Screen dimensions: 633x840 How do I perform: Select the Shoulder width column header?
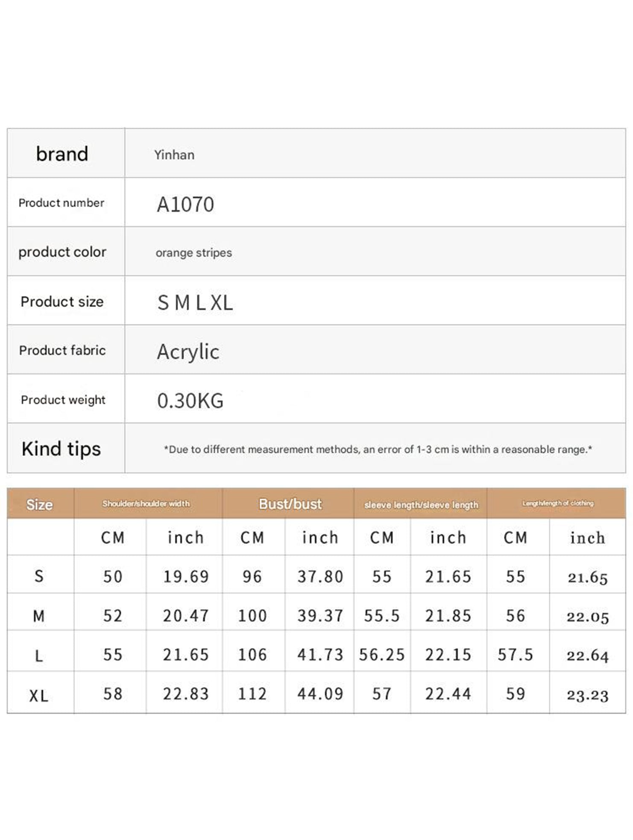[146, 504]
